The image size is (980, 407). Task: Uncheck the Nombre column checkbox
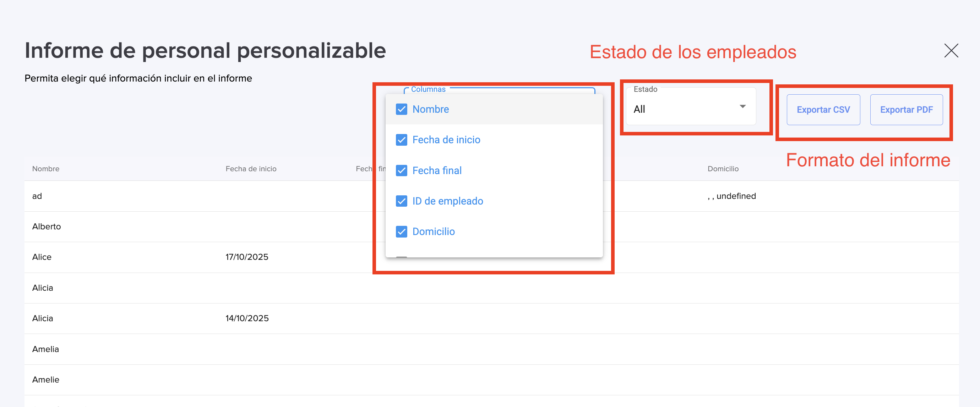click(401, 110)
